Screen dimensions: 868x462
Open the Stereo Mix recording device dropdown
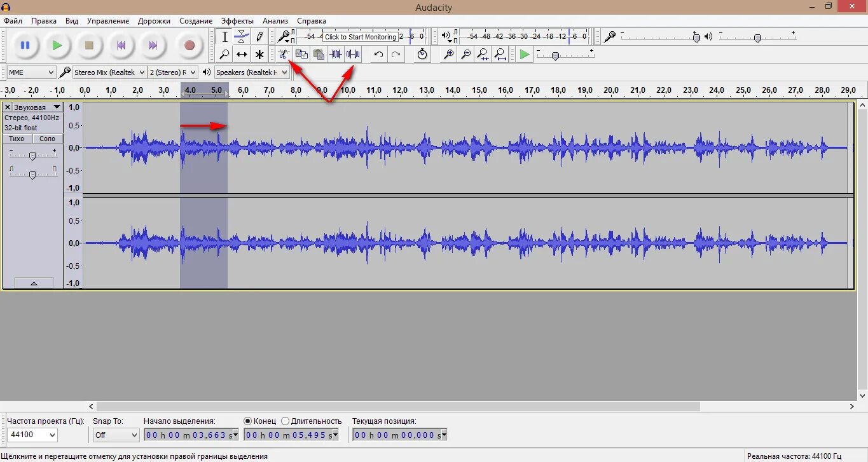(x=109, y=72)
